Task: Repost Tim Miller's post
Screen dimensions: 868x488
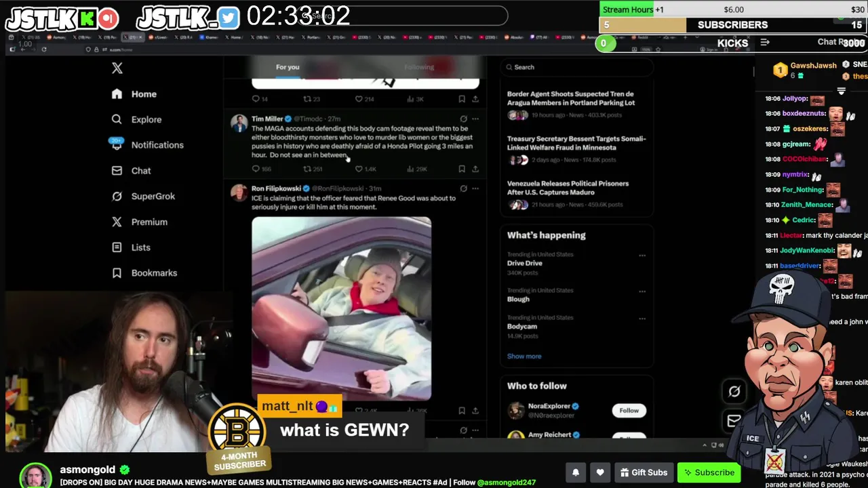Action: [312, 169]
